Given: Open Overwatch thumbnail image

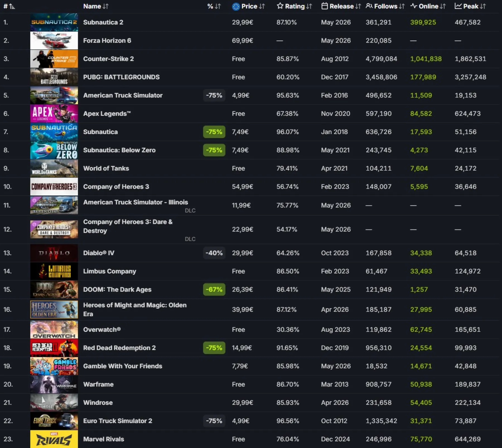Looking at the screenshot, I should click(54, 330).
